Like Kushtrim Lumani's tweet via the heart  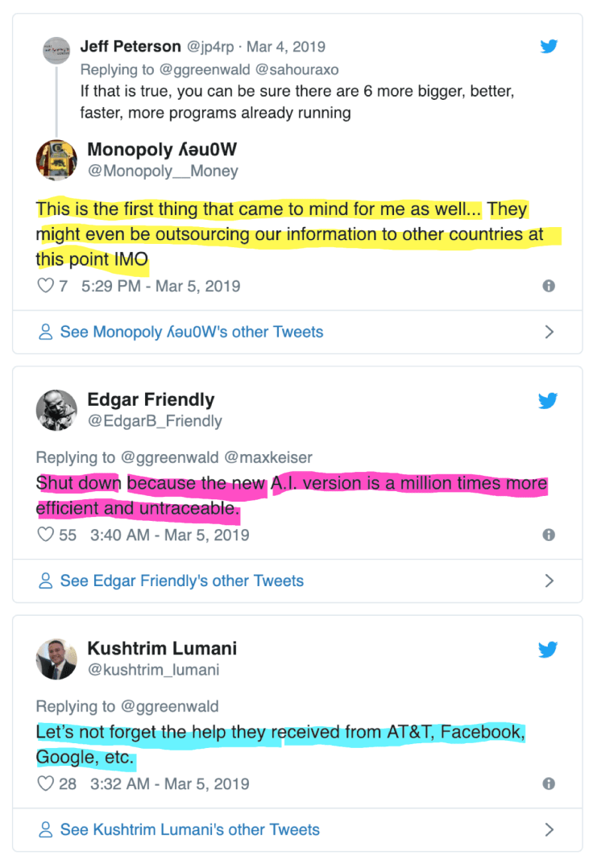point(46,783)
